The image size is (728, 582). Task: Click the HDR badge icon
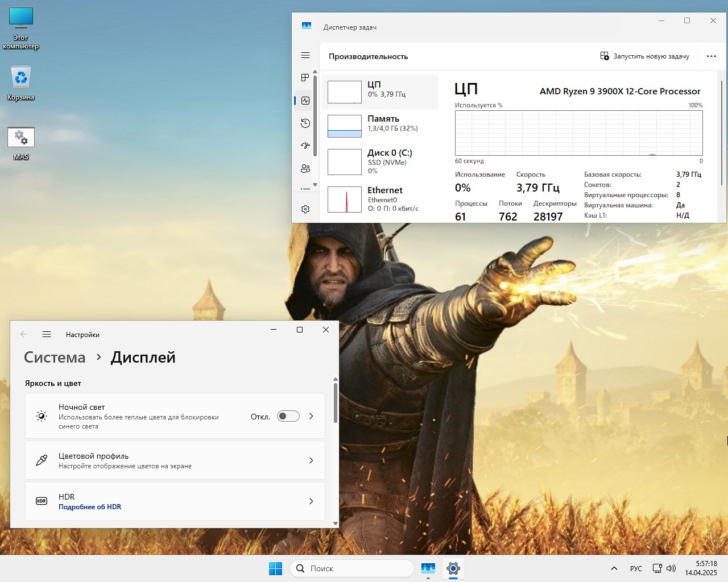coord(42,501)
